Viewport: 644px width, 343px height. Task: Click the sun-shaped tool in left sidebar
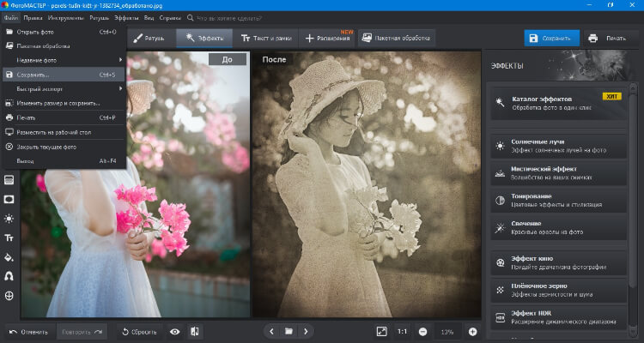(x=9, y=218)
